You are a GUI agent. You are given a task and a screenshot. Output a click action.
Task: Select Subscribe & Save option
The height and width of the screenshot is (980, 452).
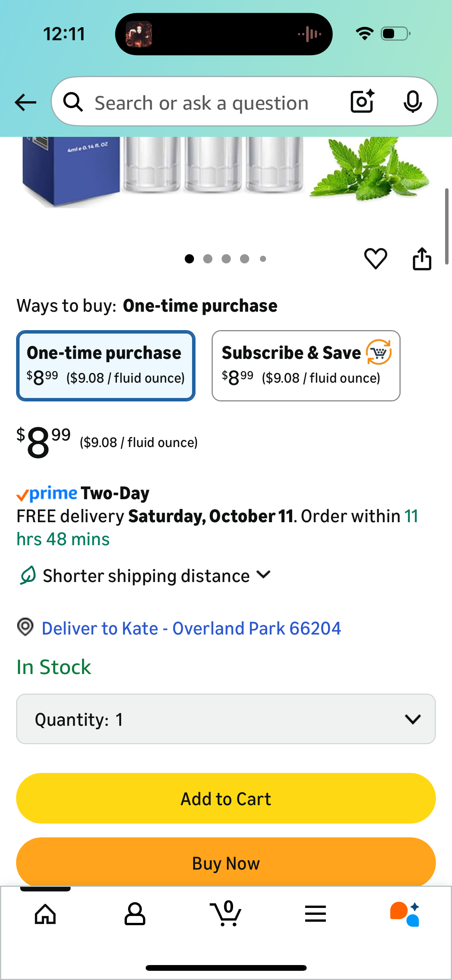[306, 365]
